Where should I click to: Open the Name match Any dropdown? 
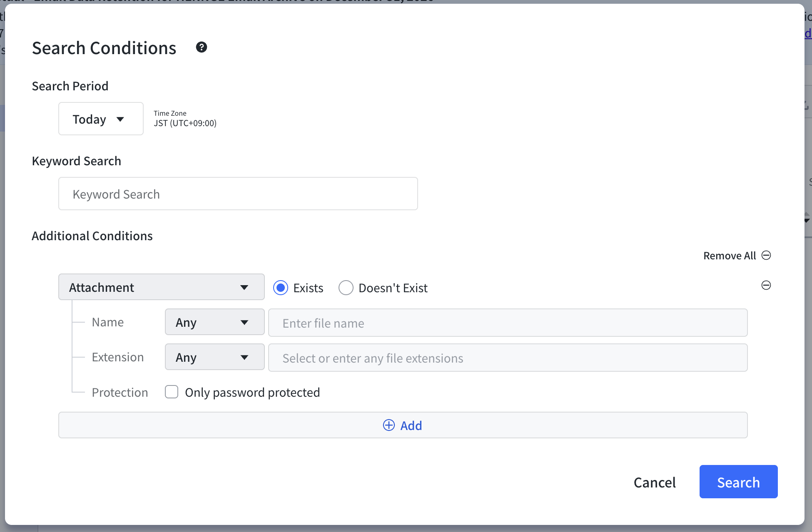(x=215, y=322)
